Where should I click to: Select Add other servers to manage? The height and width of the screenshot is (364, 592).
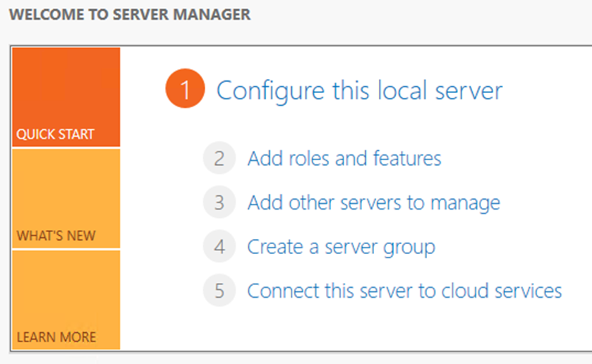click(373, 202)
